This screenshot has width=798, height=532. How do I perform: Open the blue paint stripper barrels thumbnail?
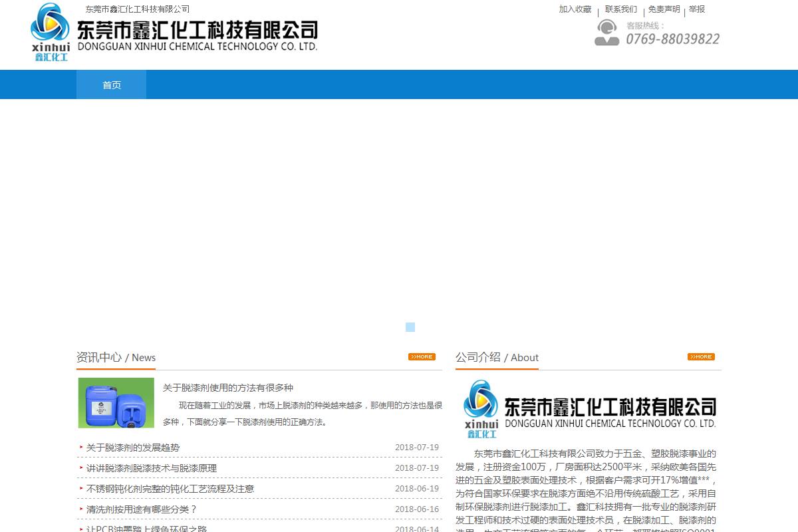point(116,403)
